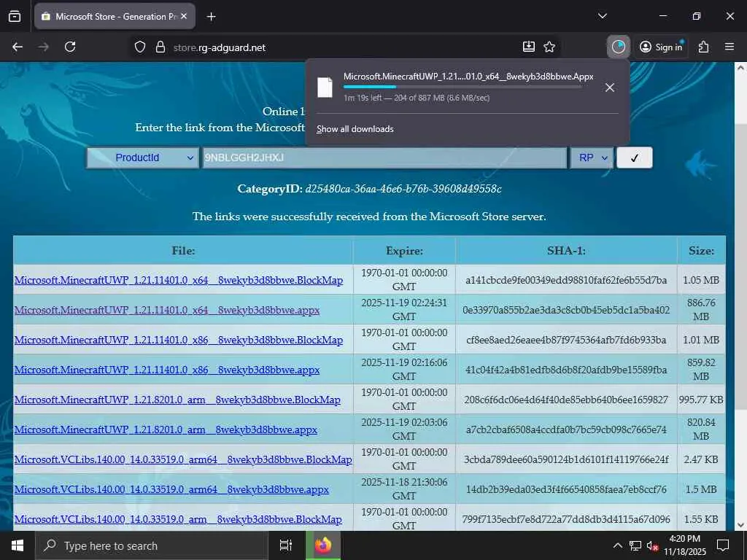This screenshot has width=747, height=560.
Task: Go back to the previous page
Action: point(18,47)
